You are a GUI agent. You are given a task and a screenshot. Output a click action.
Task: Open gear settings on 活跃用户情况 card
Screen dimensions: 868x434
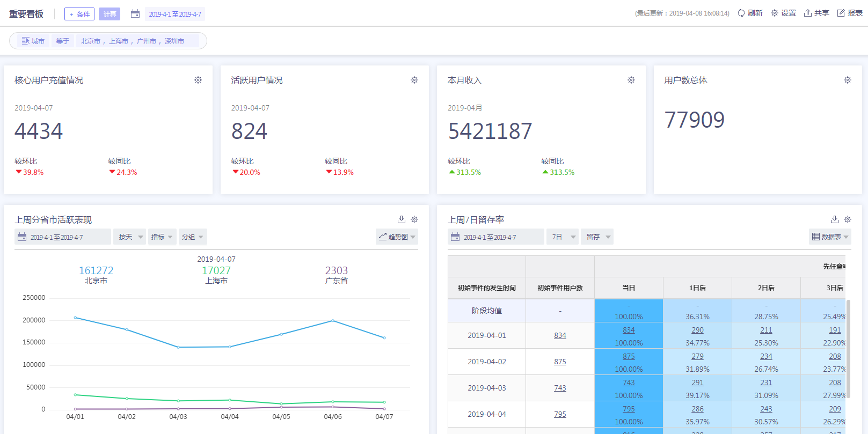click(414, 80)
